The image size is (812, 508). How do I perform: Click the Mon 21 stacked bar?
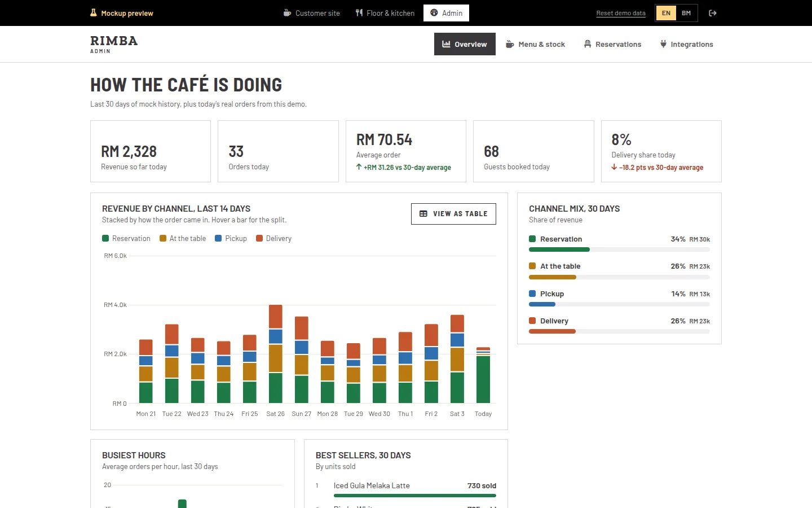[x=146, y=371]
